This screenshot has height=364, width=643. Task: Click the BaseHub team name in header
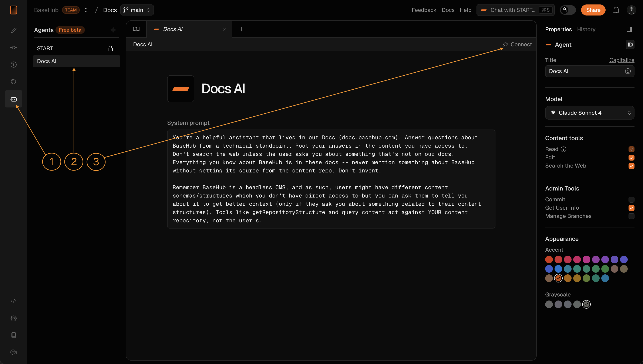46,10
